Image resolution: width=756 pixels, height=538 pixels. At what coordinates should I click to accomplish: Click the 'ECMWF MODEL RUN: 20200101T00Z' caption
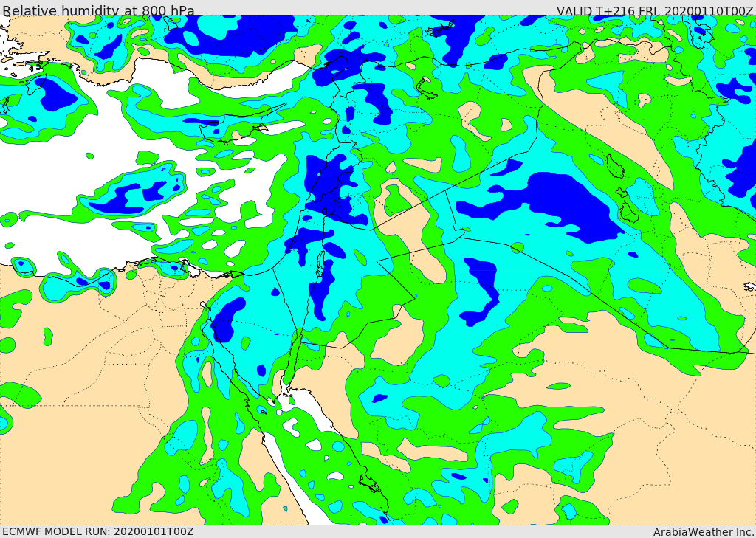point(98,531)
